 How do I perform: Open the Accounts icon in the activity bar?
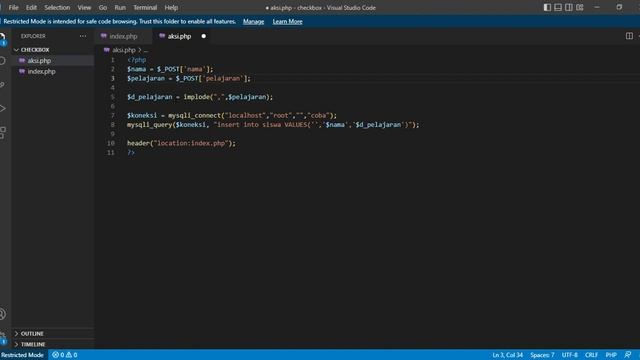point(2,314)
